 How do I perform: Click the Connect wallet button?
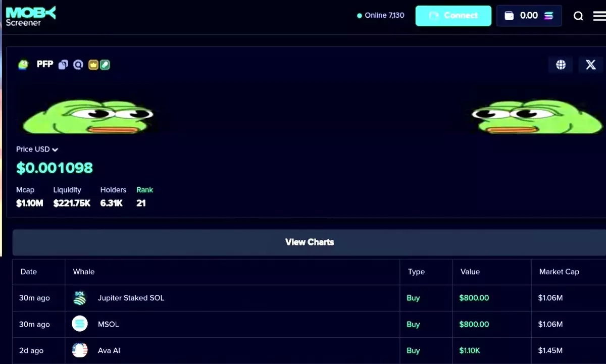click(x=453, y=16)
